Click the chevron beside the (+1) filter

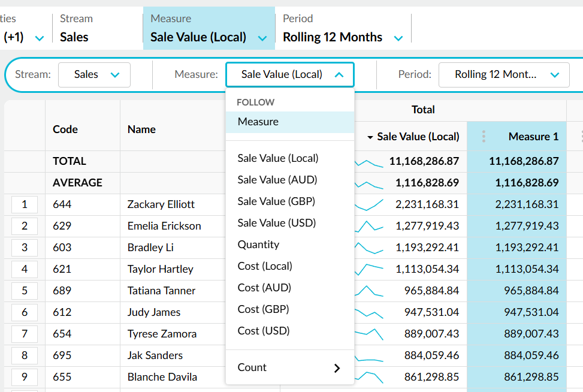tap(40, 38)
